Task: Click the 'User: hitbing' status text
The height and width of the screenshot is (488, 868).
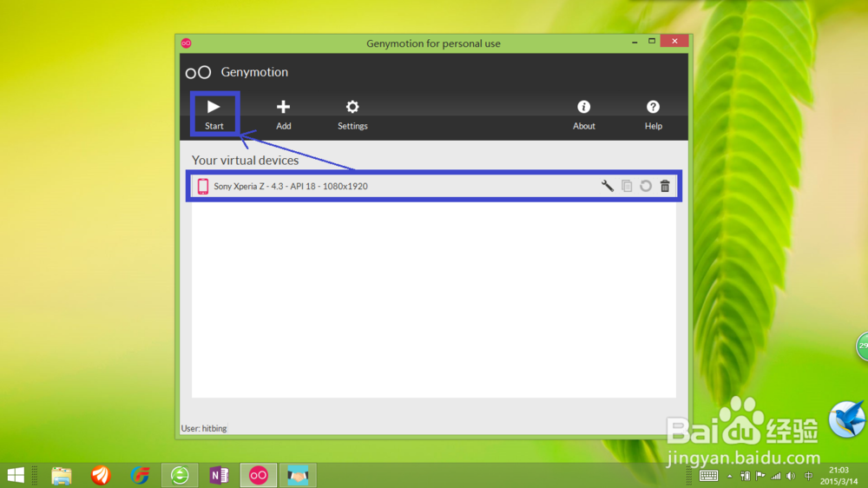Action: pos(204,428)
